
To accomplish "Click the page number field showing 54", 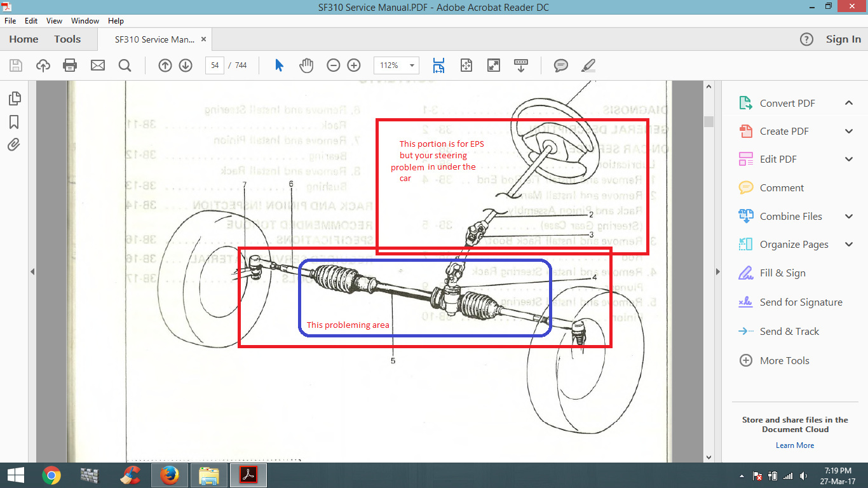I will pyautogui.click(x=215, y=65).
